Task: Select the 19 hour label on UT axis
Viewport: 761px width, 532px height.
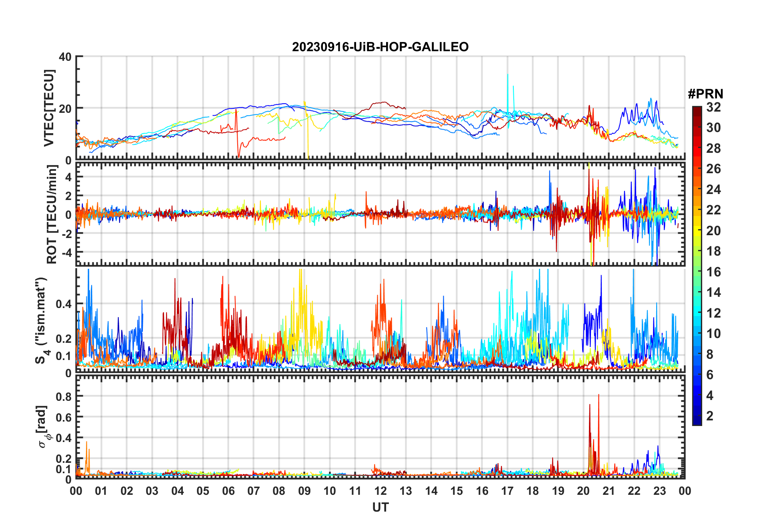Action: coord(558,491)
